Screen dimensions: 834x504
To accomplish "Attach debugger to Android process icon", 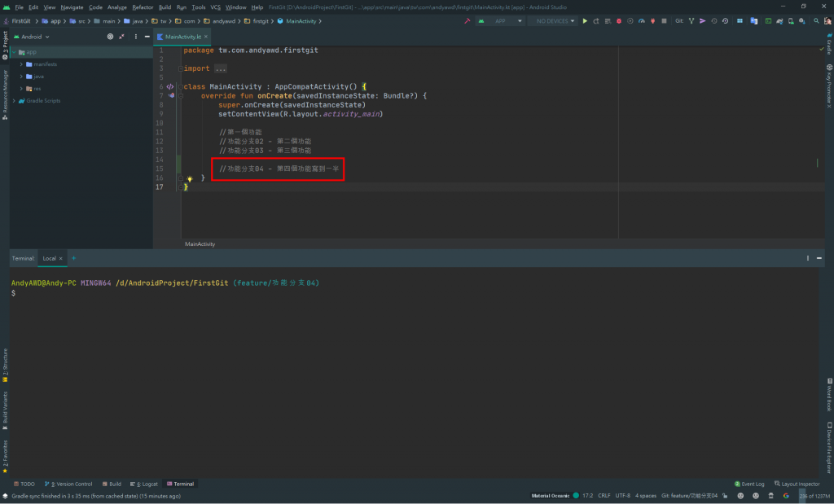I will pyautogui.click(x=652, y=21).
